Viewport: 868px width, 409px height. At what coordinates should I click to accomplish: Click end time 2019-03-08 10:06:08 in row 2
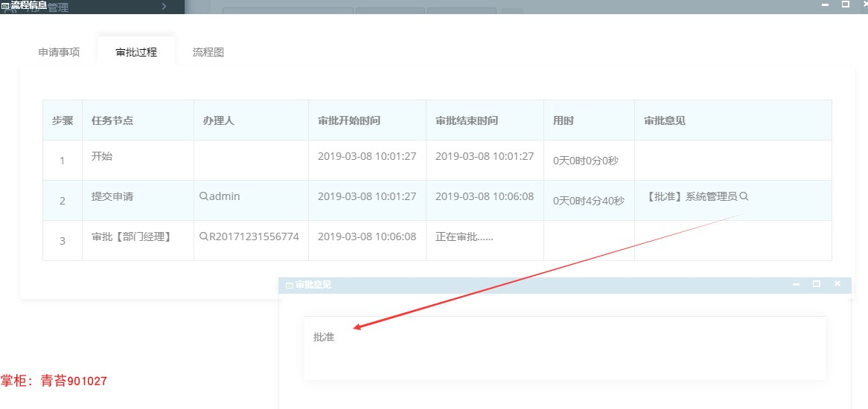[x=485, y=196]
